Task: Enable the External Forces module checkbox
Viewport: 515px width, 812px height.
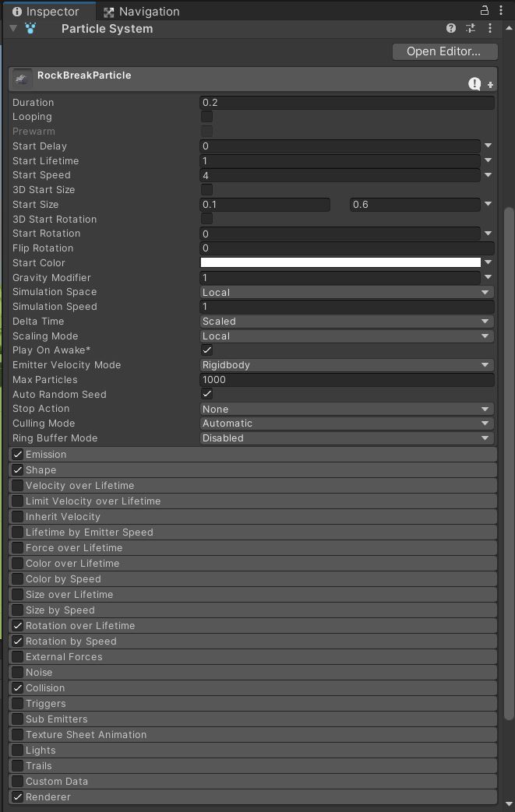Action: click(18, 656)
